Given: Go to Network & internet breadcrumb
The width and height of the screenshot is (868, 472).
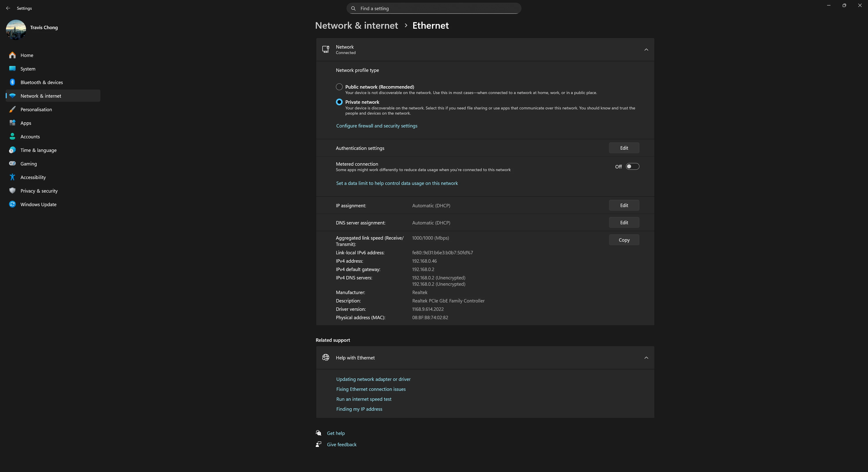Looking at the screenshot, I should [356, 26].
